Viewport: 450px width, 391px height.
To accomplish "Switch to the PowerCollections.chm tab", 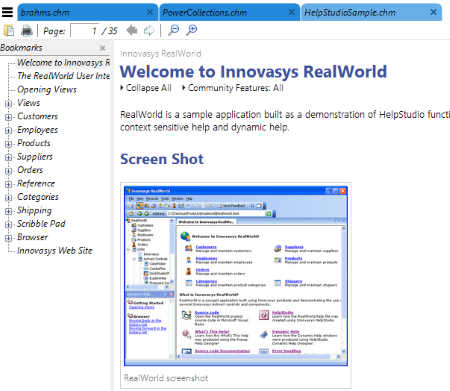I will pyautogui.click(x=229, y=12).
